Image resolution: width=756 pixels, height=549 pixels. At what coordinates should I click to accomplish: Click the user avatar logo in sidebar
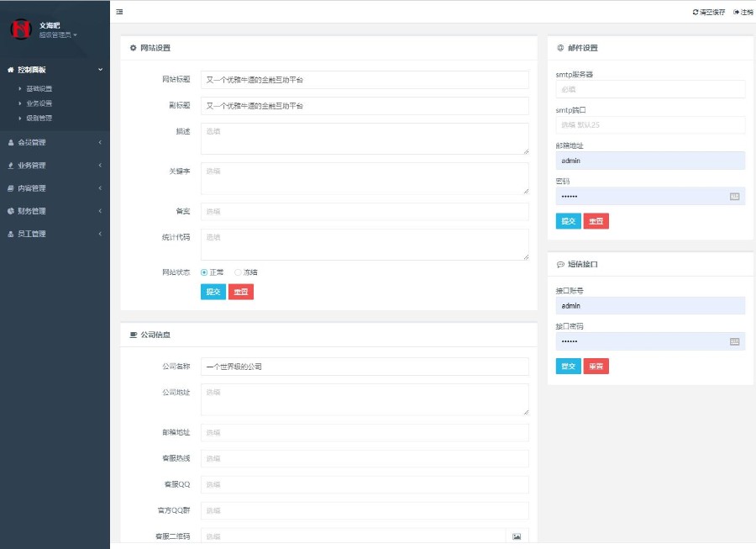20,29
